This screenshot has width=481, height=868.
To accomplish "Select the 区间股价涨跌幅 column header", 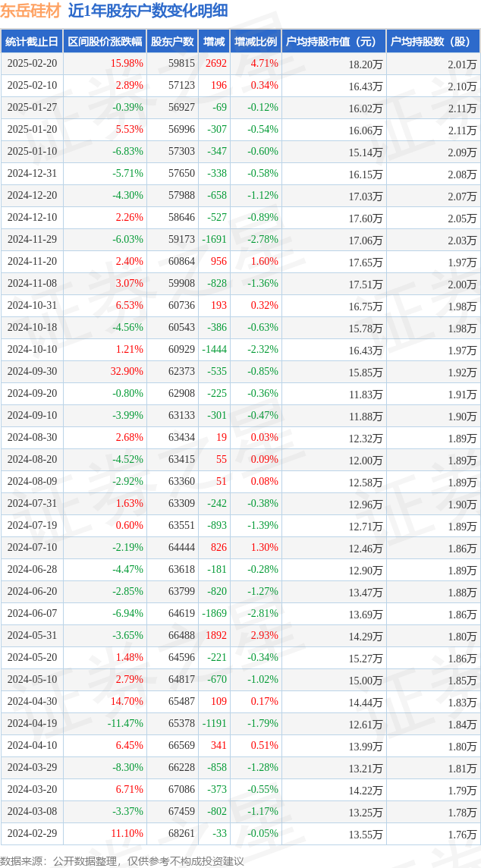I will (104, 42).
